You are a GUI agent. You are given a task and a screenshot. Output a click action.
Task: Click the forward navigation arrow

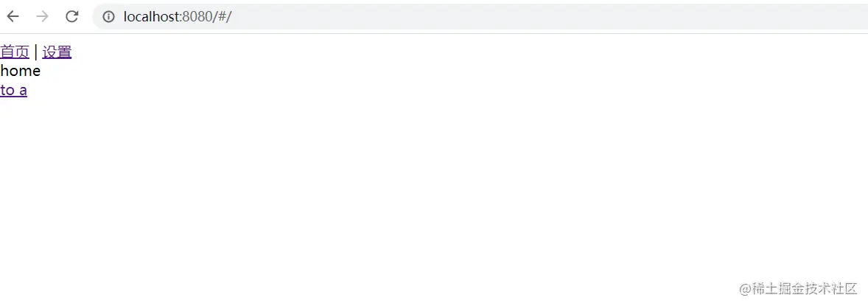(42, 17)
